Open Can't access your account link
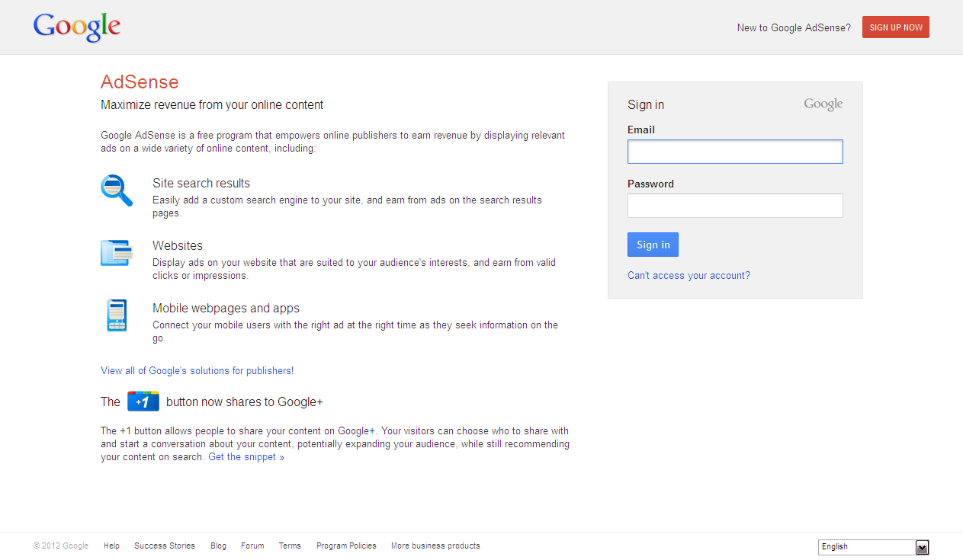This screenshot has width=963, height=560. click(689, 276)
